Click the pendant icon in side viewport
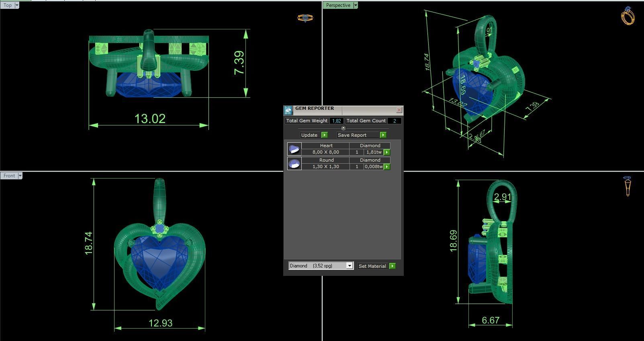The height and width of the screenshot is (341, 644). click(628, 186)
